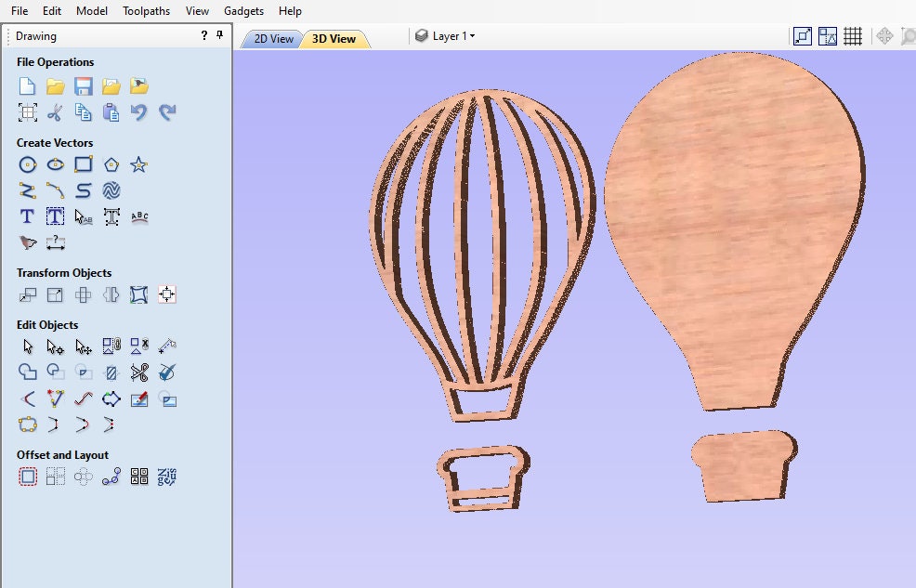The image size is (916, 588).
Task: Open the Toolpaths menu
Action: pos(146,10)
